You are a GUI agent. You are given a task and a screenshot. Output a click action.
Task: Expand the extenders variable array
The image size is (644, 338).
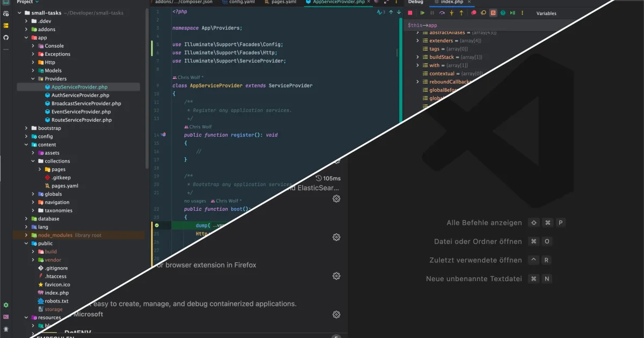[418, 41]
